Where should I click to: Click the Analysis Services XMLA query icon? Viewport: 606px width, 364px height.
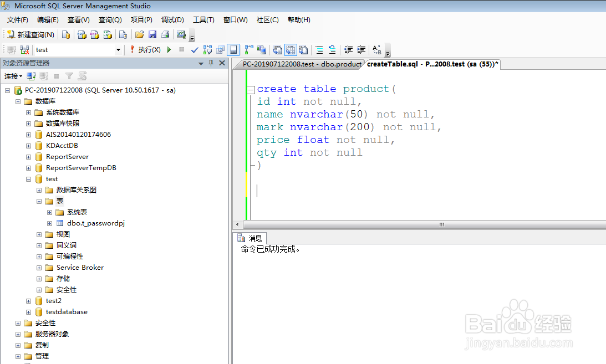pyautogui.click(x=108, y=35)
